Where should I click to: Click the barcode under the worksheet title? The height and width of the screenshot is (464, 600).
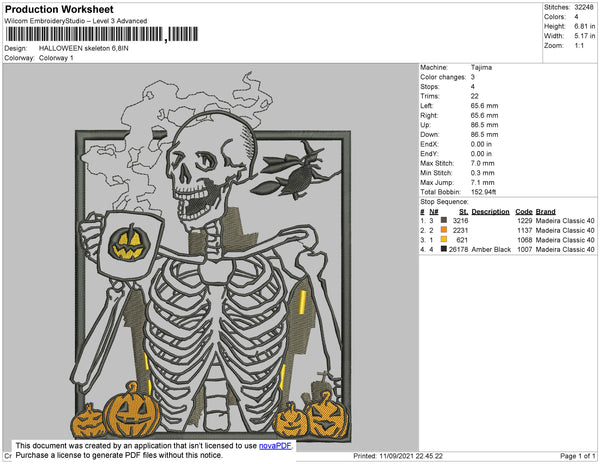coord(102,34)
